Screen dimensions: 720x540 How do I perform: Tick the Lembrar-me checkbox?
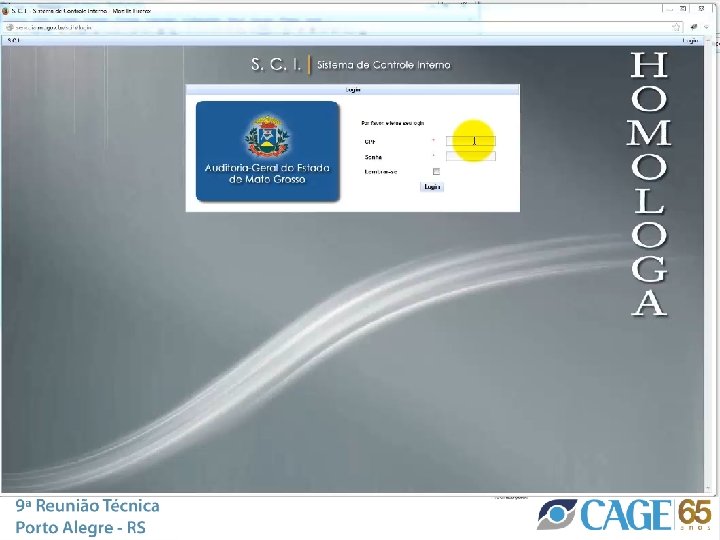coord(436,172)
